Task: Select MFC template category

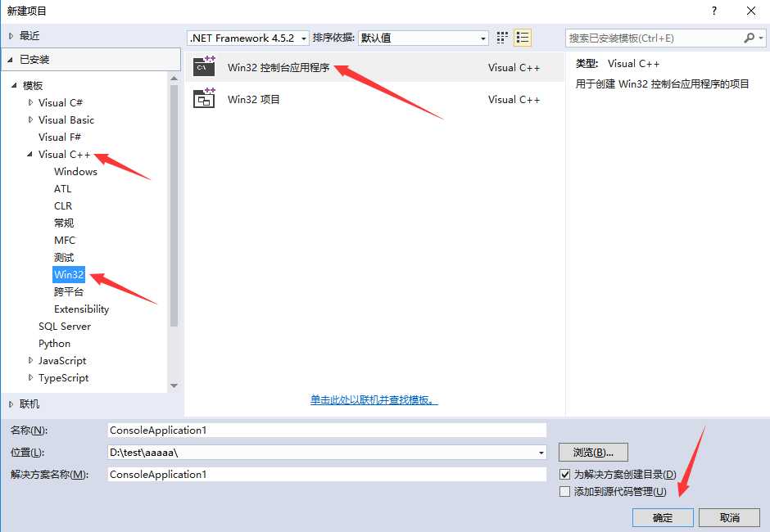Action: coord(65,240)
